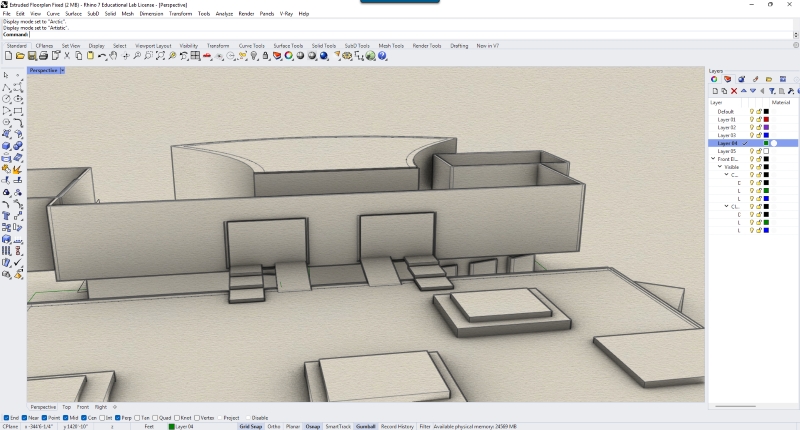The height and width of the screenshot is (430, 800).
Task: Click the red color swatch of Layer 01
Action: tap(766, 119)
